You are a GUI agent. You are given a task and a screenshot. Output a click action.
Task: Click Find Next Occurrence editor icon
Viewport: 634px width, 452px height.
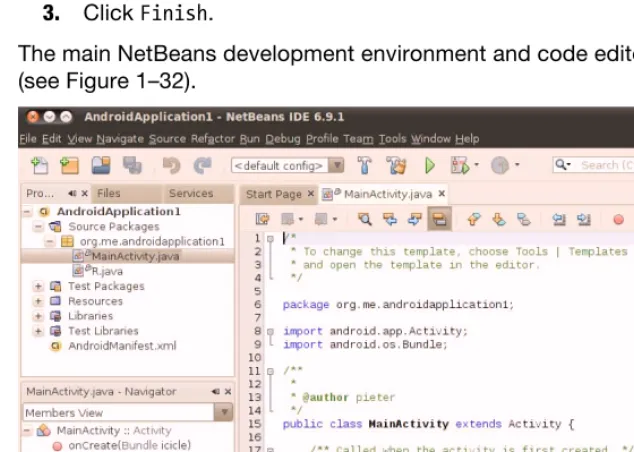coord(415,219)
